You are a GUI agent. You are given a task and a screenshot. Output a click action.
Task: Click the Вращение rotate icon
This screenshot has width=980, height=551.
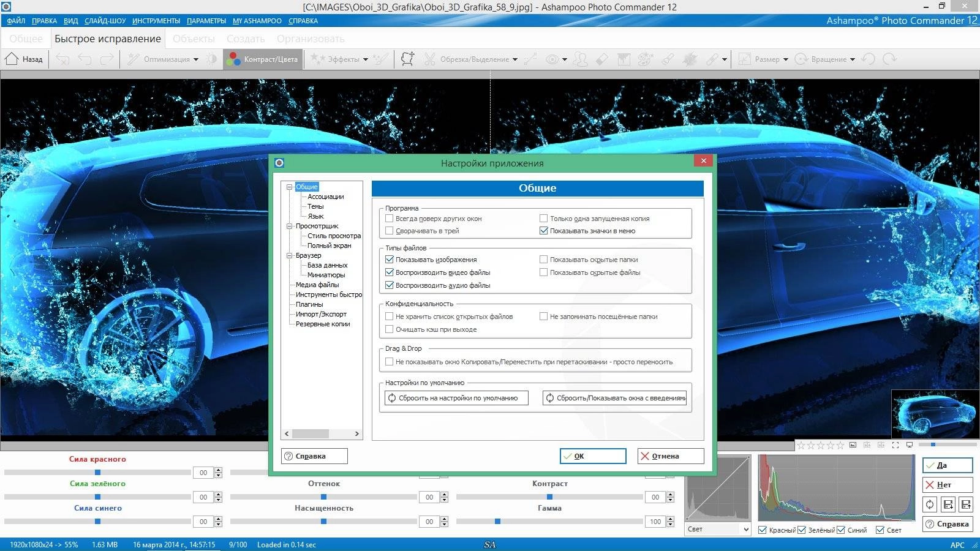click(801, 59)
